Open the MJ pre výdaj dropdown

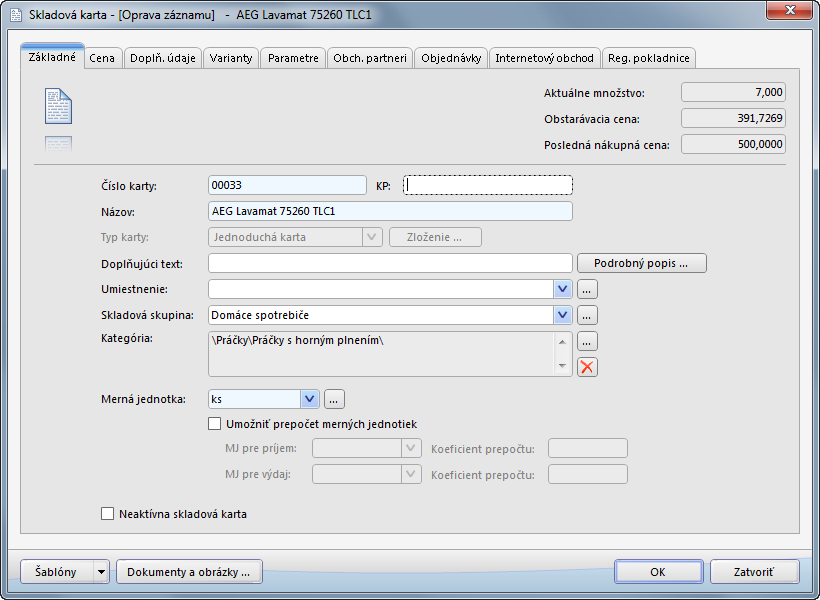click(411, 474)
